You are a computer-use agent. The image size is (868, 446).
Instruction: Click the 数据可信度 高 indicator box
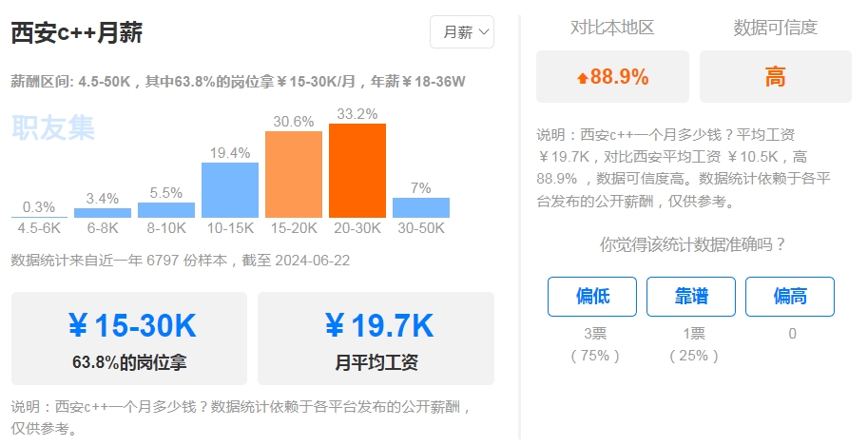pyautogui.click(x=776, y=76)
